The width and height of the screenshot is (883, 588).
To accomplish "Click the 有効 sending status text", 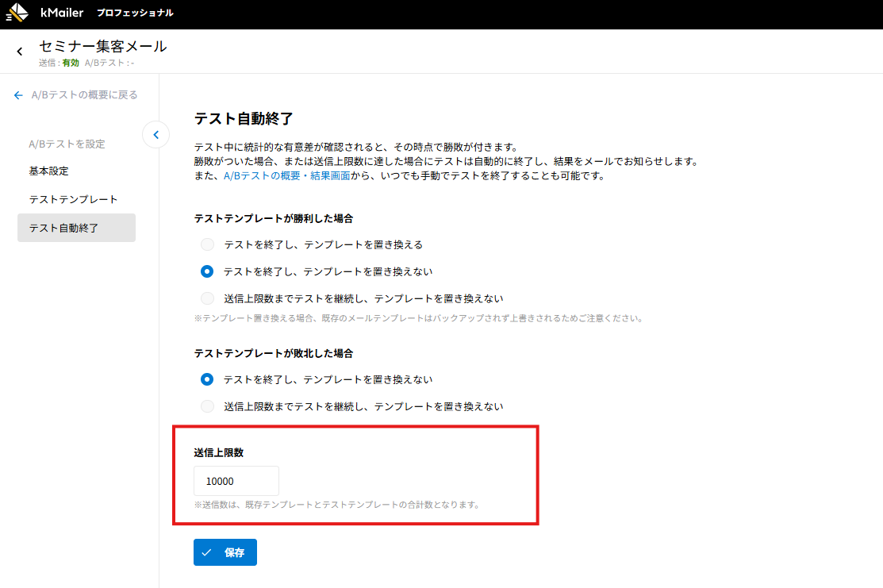I will pyautogui.click(x=71, y=63).
